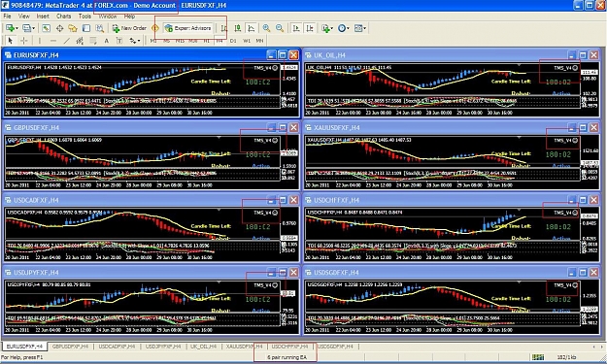Open the Market Watch panel icon

click(x=46, y=28)
